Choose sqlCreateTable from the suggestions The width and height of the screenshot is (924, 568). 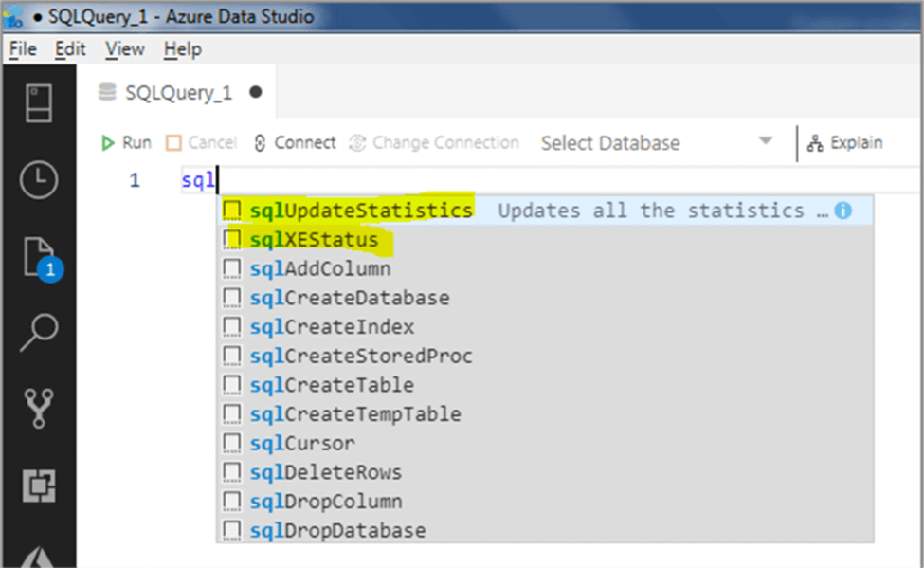332,385
